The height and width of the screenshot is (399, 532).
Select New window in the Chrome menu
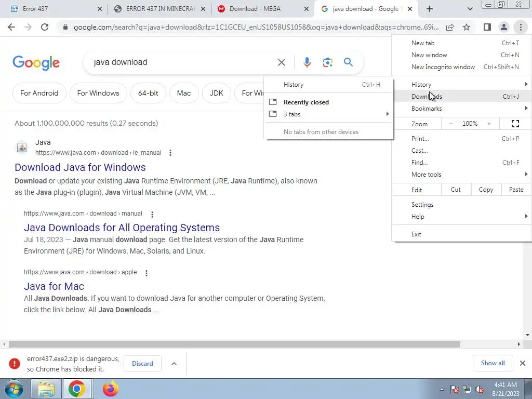pyautogui.click(x=462, y=55)
